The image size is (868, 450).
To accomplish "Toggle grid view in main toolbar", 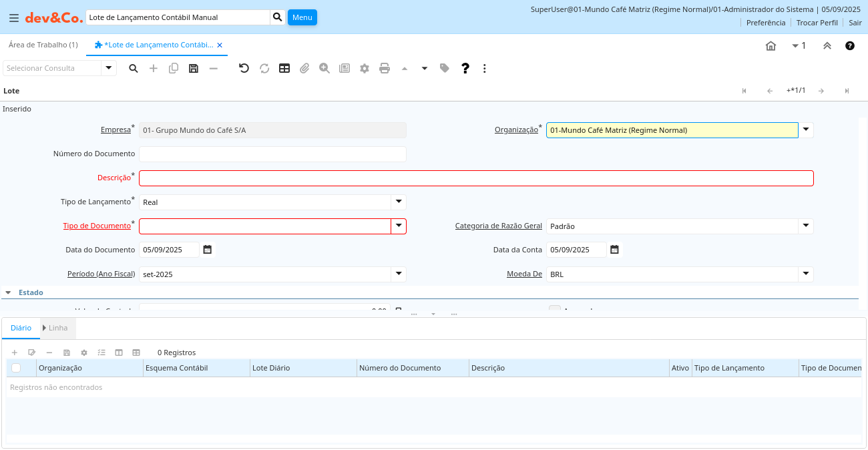I will [x=284, y=68].
